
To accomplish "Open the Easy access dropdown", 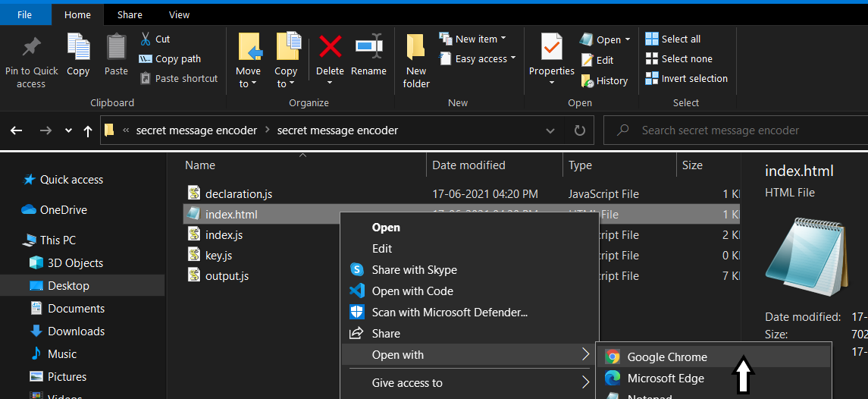I will (x=484, y=58).
